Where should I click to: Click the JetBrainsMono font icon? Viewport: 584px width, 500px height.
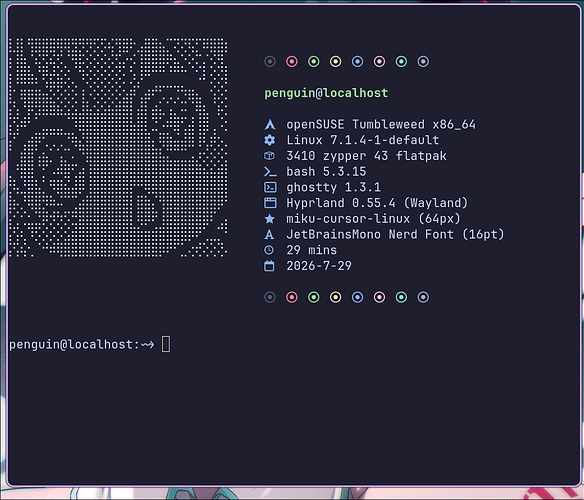point(269,234)
